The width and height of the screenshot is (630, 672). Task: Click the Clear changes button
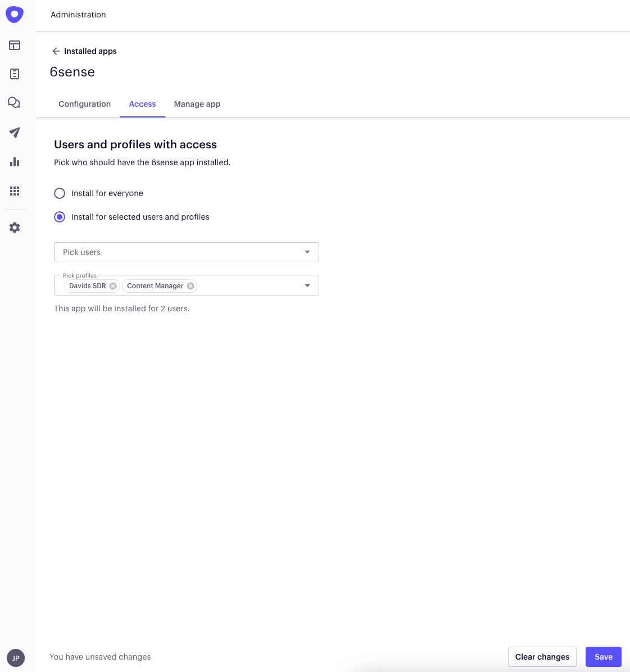[x=542, y=657]
